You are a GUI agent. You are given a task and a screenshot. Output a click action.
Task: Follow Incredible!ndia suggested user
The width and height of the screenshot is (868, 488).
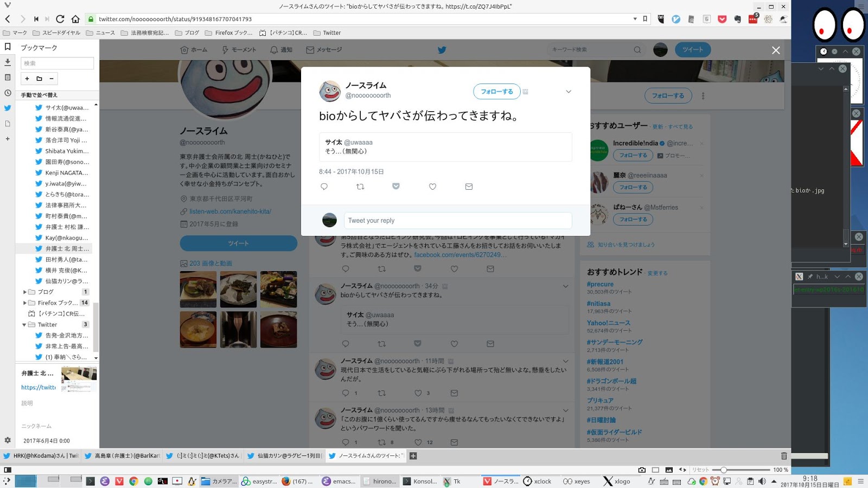pyautogui.click(x=633, y=156)
